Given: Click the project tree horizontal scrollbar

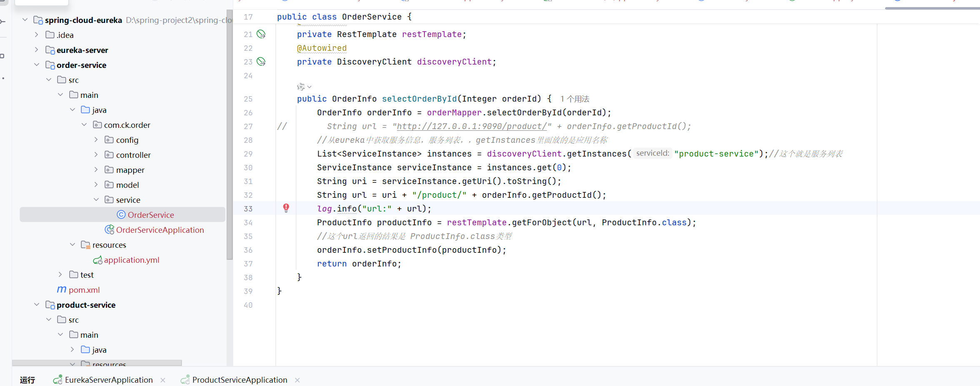Looking at the screenshot, I should click(x=97, y=363).
